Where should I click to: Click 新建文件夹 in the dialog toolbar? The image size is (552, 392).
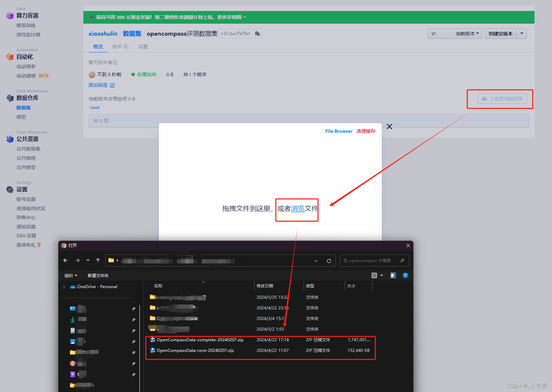(x=98, y=275)
